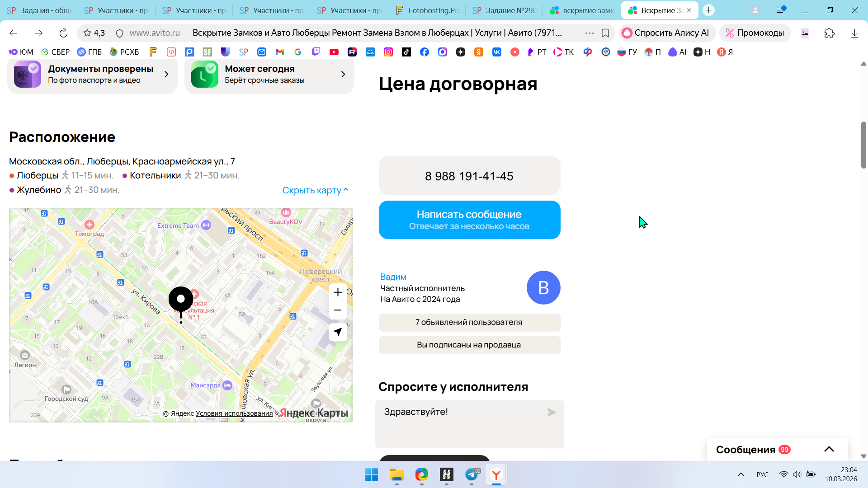The image size is (868, 488).
Task: Click the map geolocation arrow icon
Action: [337, 332]
